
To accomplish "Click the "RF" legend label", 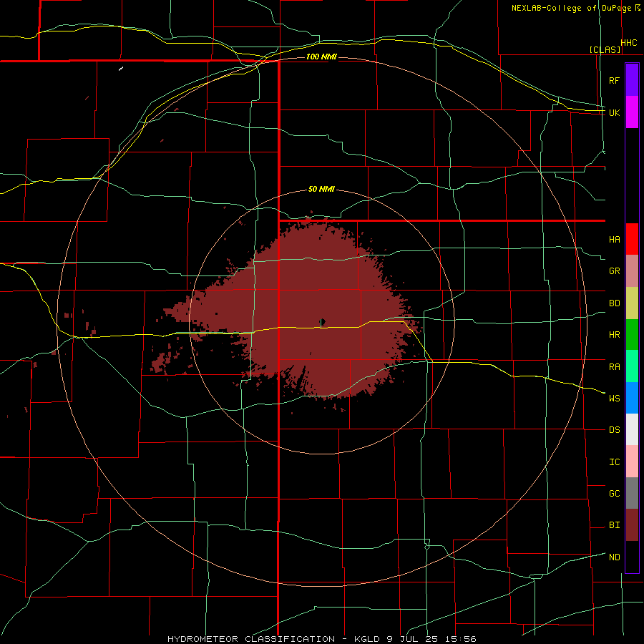I will coord(615,80).
